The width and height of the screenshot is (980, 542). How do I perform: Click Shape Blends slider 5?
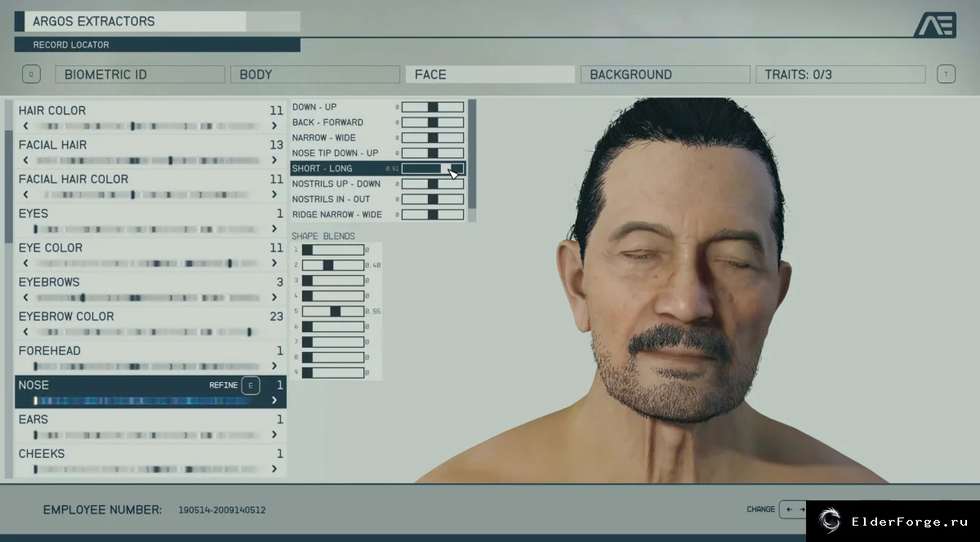(333, 311)
